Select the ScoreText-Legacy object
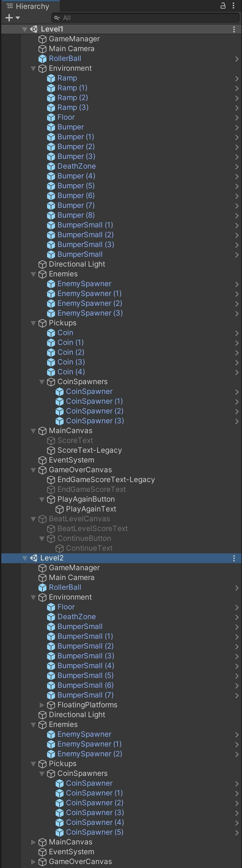242x868 pixels. coord(90,450)
